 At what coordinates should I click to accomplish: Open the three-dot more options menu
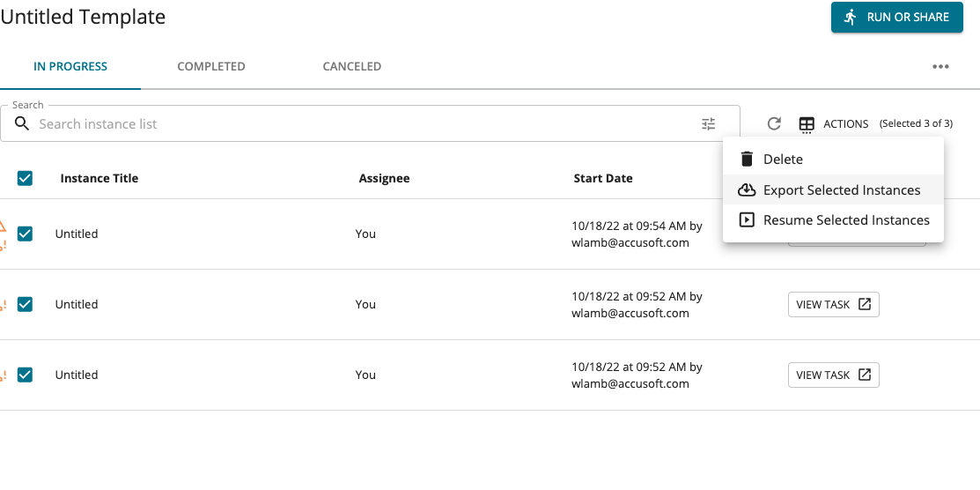tap(940, 67)
